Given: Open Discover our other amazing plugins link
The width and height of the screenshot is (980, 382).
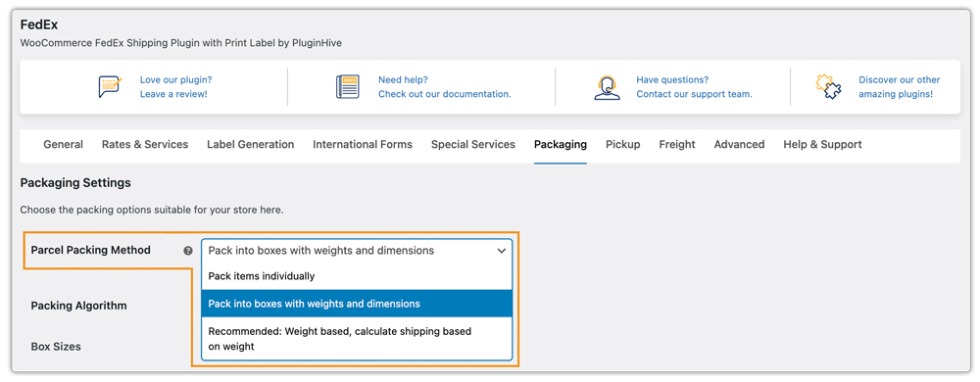Looking at the screenshot, I should (899, 87).
